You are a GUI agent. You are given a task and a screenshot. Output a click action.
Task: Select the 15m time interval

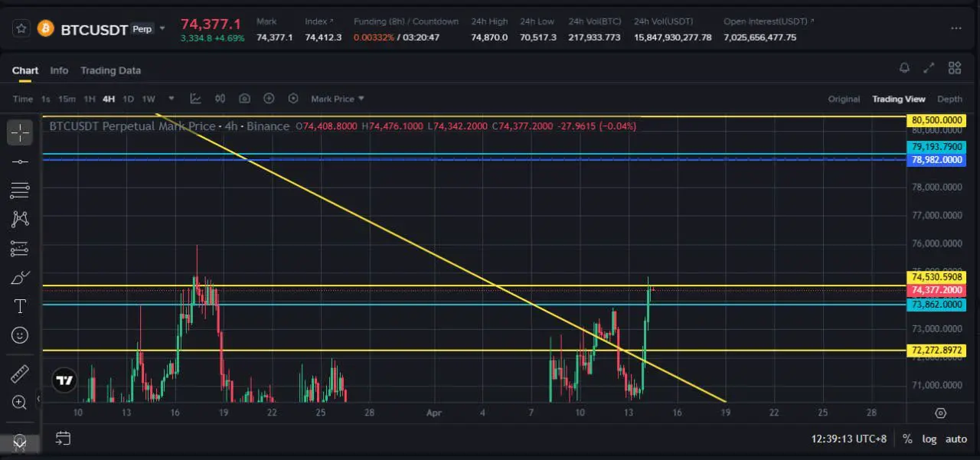pos(67,99)
